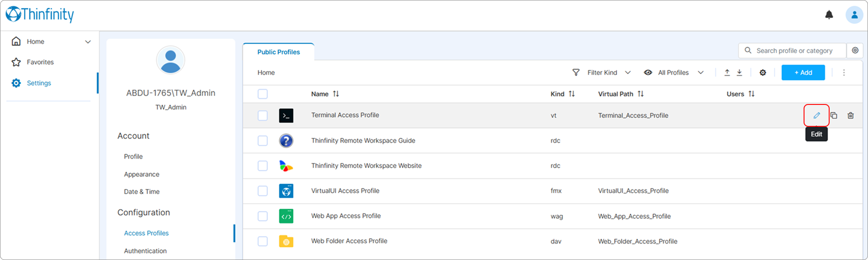Image resolution: width=868 pixels, height=260 pixels.
Task: Click the gear settings icon beside the Add button
Action: click(x=762, y=73)
